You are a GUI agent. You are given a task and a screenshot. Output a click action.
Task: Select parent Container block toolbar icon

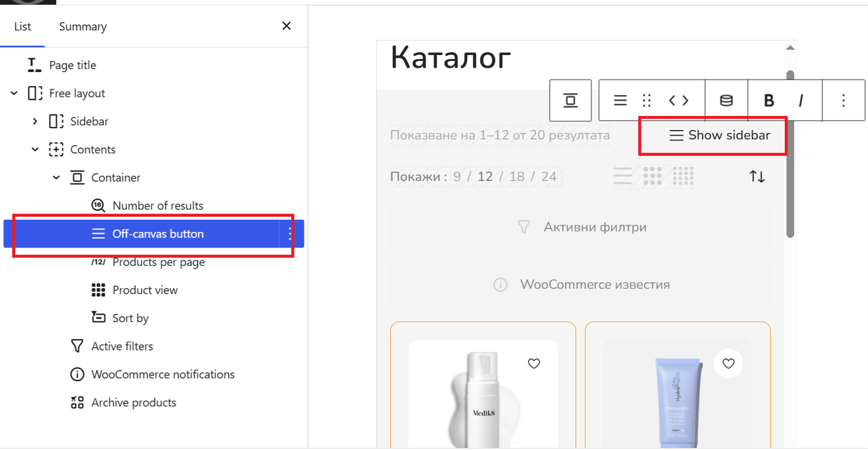[570, 100]
